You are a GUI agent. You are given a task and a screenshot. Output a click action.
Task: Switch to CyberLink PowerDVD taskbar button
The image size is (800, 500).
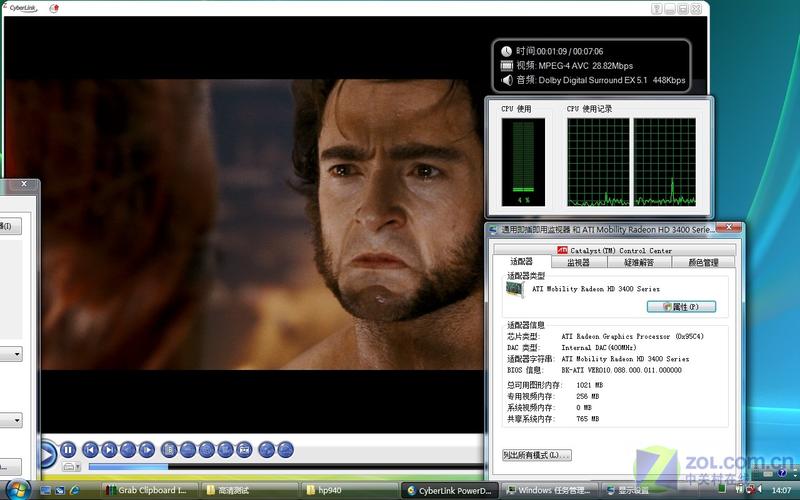coord(450,490)
